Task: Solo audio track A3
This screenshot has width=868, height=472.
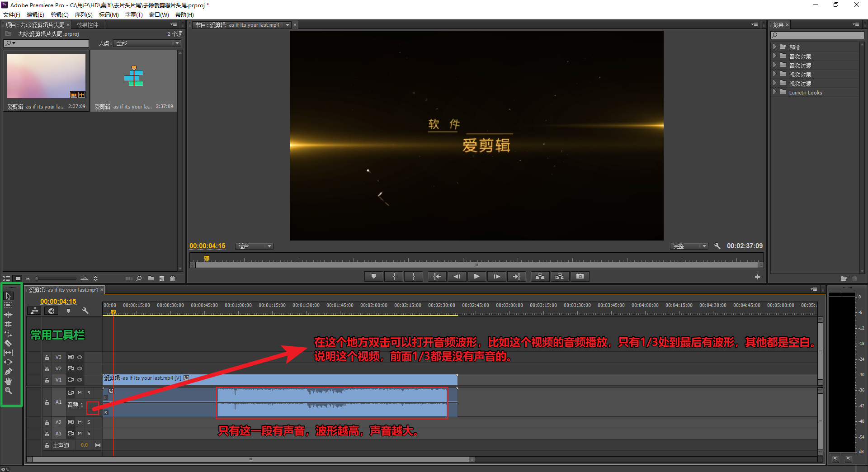Action: point(89,434)
